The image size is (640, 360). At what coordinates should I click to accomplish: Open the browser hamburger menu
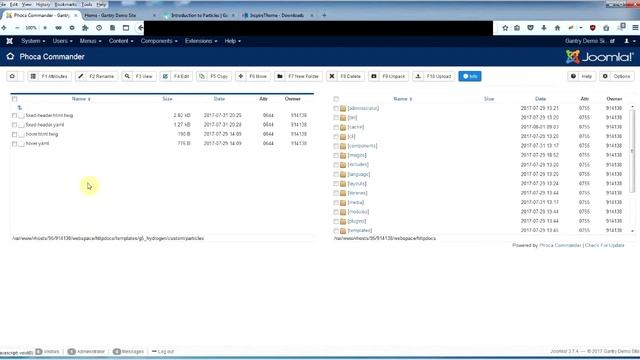[x=635, y=28]
